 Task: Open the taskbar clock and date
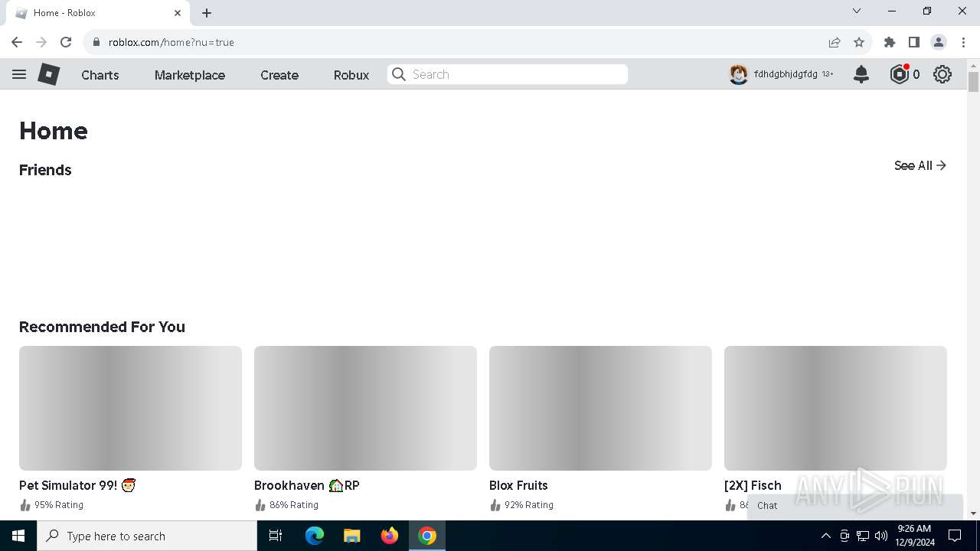coord(915,536)
